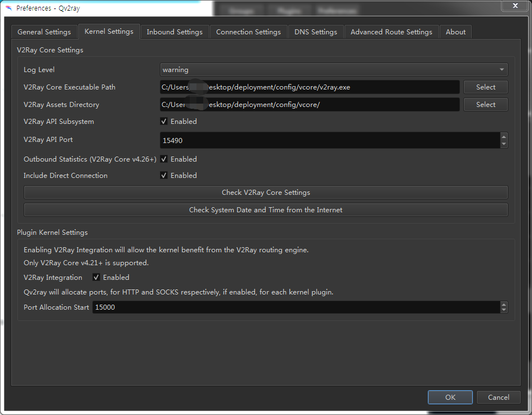Click the V2Ray Assets Directory field
532x415 pixels.
[x=310, y=105]
